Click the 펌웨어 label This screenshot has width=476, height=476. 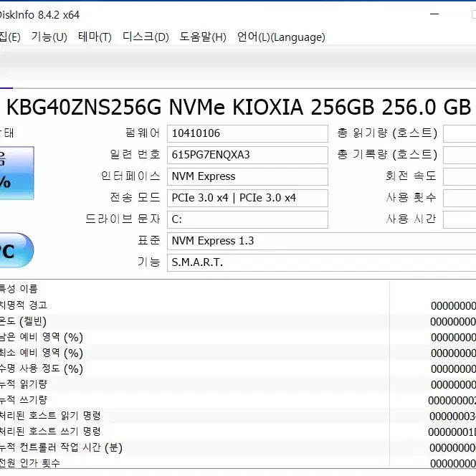[143, 133]
